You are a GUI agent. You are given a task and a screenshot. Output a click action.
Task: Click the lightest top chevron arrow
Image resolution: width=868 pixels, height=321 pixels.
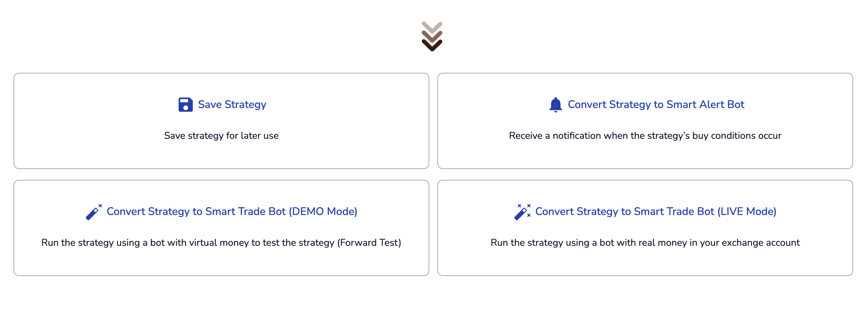point(432,28)
